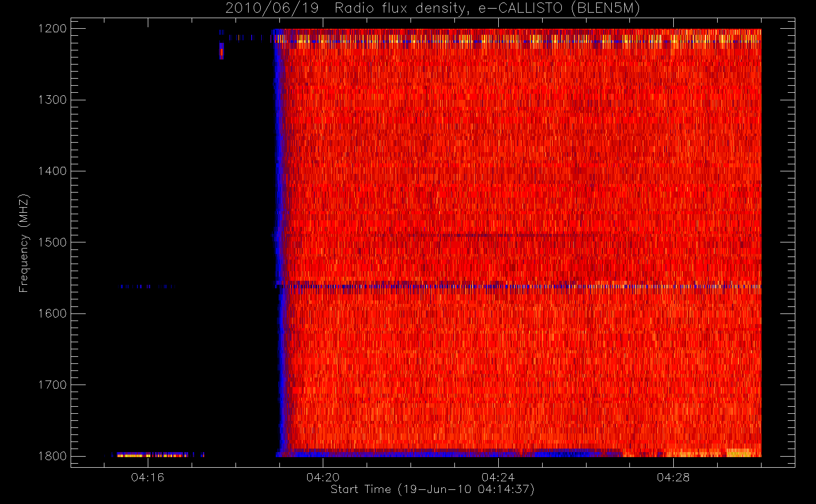Click the 04:20 time tick label
The height and width of the screenshot is (504, 816).
tap(323, 477)
